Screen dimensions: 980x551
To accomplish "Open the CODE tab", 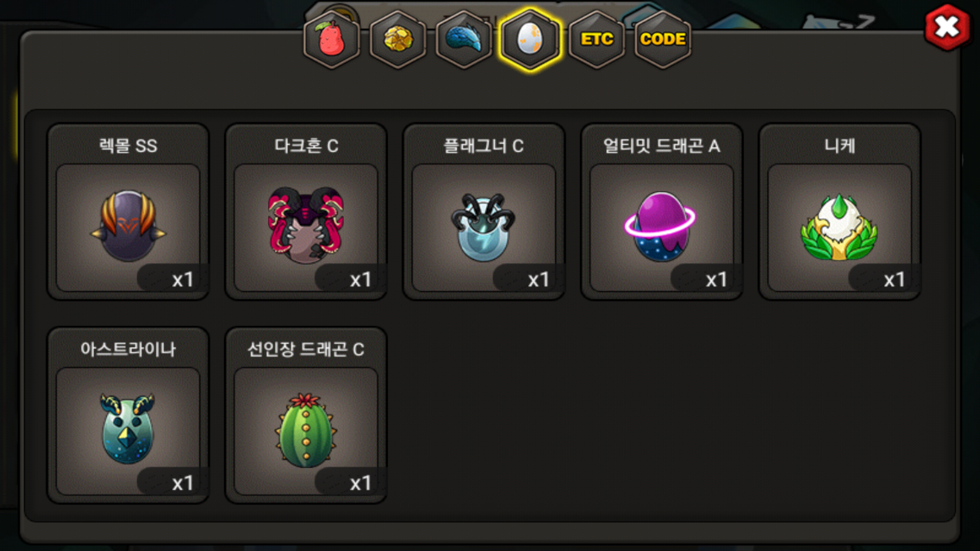I will pyautogui.click(x=663, y=39).
